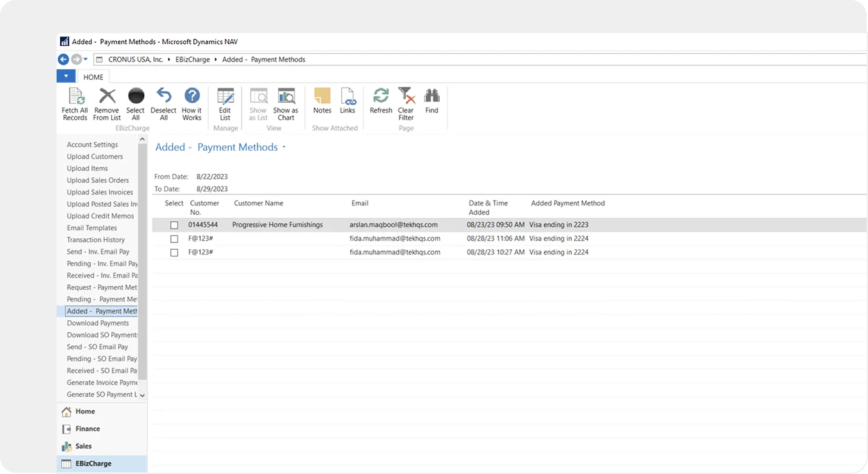868x474 pixels.
Task: Open Upload Sales Invoices in the sidebar
Action: [100, 192]
